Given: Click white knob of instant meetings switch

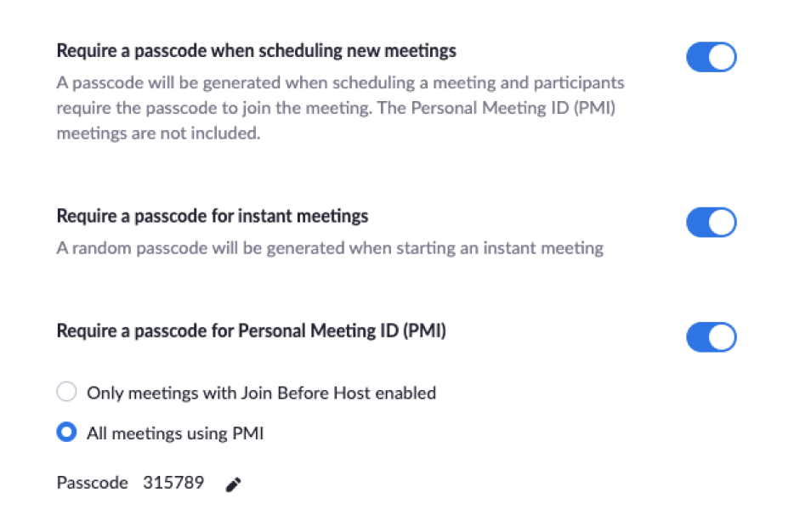Looking at the screenshot, I should coord(722,222).
